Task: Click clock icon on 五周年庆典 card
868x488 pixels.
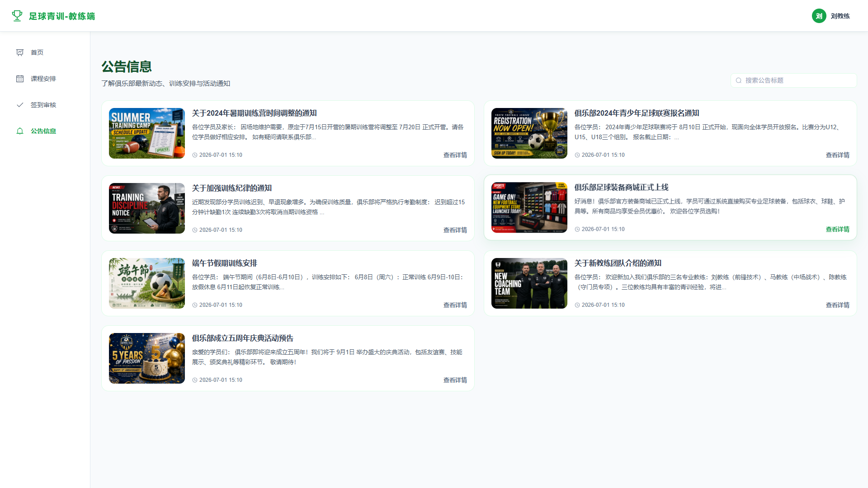Action: point(195,380)
